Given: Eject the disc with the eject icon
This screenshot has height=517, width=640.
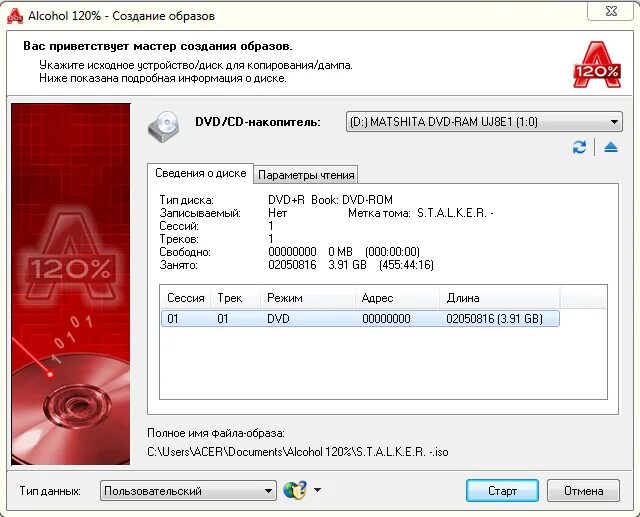Looking at the screenshot, I should click(611, 147).
